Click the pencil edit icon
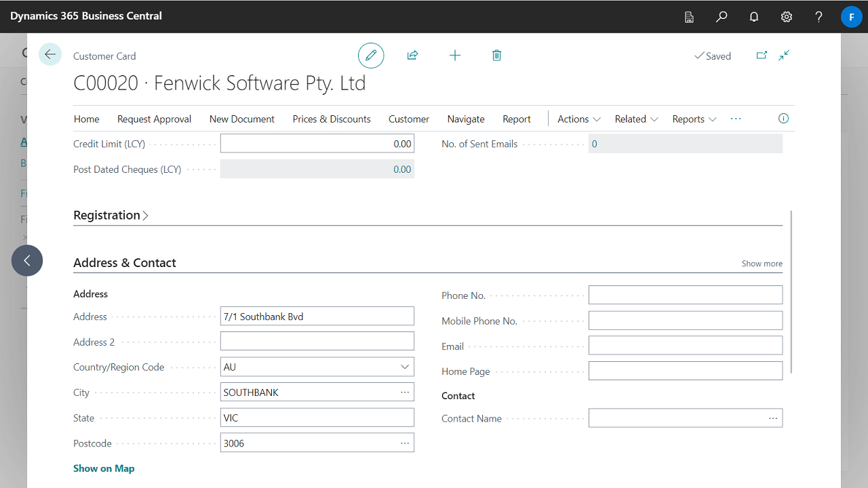The height and width of the screenshot is (488, 868). pos(371,56)
